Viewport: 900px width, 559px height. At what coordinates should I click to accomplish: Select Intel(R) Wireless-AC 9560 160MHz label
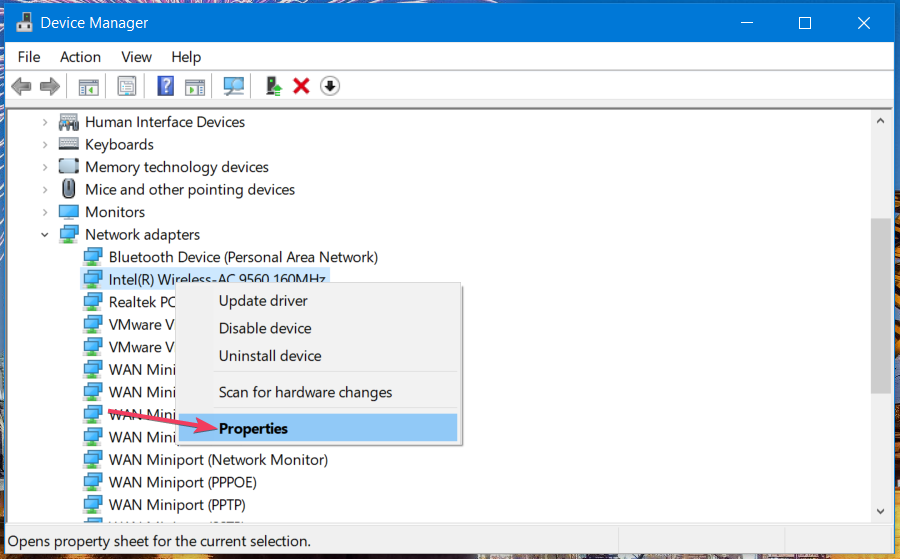click(x=217, y=279)
